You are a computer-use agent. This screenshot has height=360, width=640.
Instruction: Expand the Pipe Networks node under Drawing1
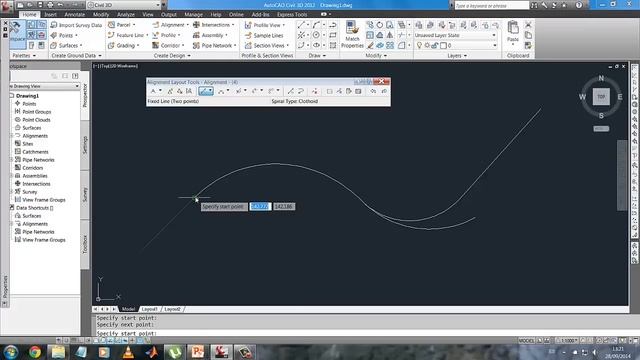point(11,160)
